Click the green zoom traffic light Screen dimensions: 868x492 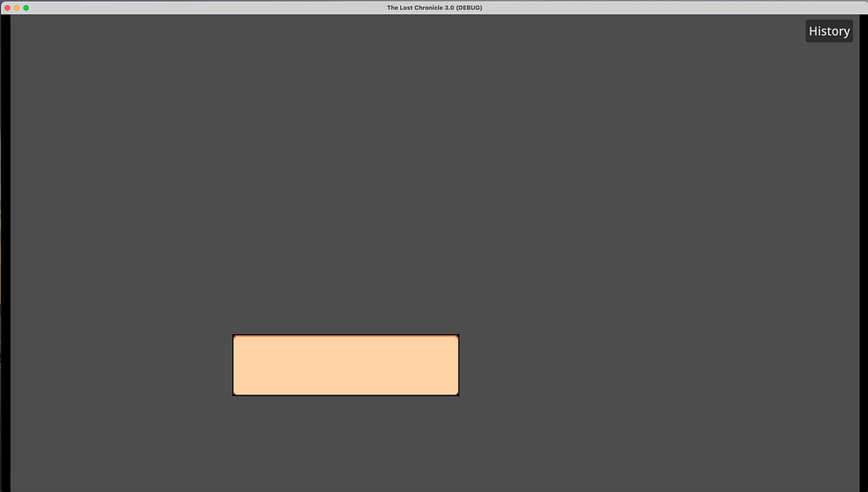28,7
